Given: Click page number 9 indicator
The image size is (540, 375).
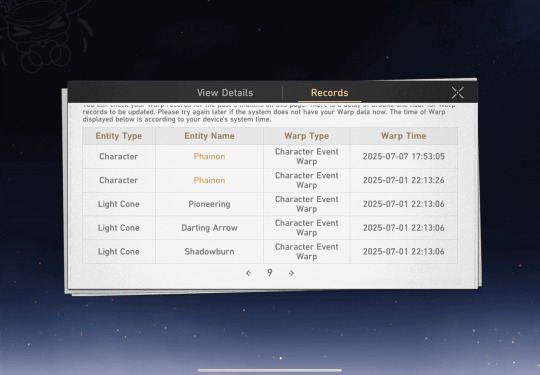Looking at the screenshot, I should (270, 273).
